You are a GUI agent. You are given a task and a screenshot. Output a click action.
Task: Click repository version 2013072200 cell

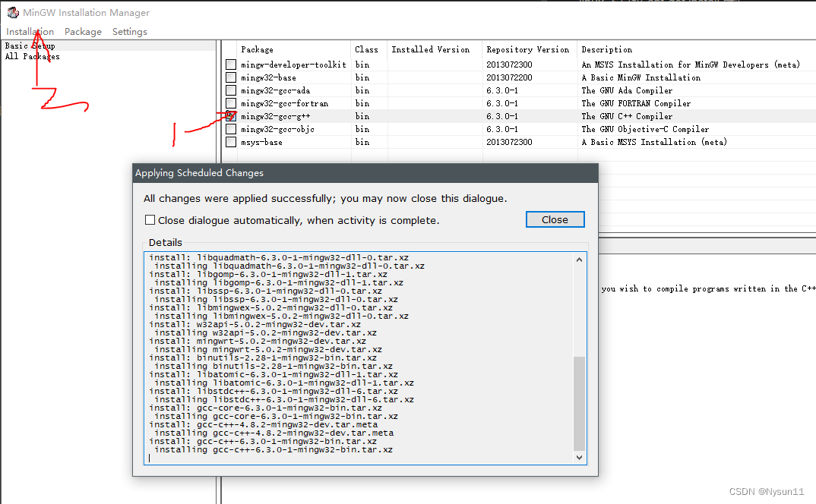[x=509, y=77]
